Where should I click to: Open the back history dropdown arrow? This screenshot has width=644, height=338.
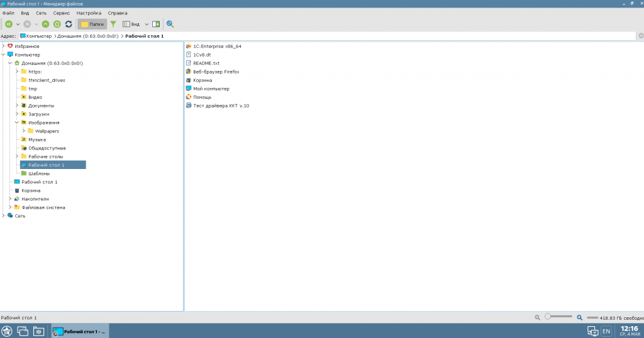point(18,25)
